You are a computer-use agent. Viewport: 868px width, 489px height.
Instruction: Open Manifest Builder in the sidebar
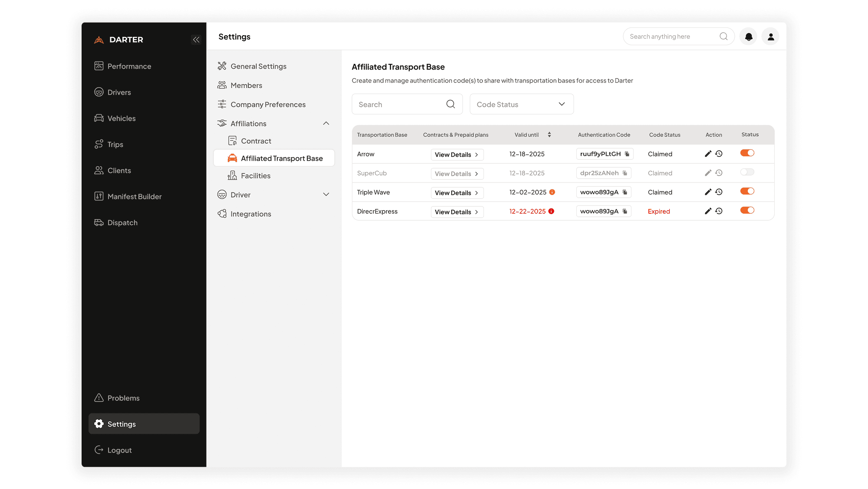pos(134,197)
